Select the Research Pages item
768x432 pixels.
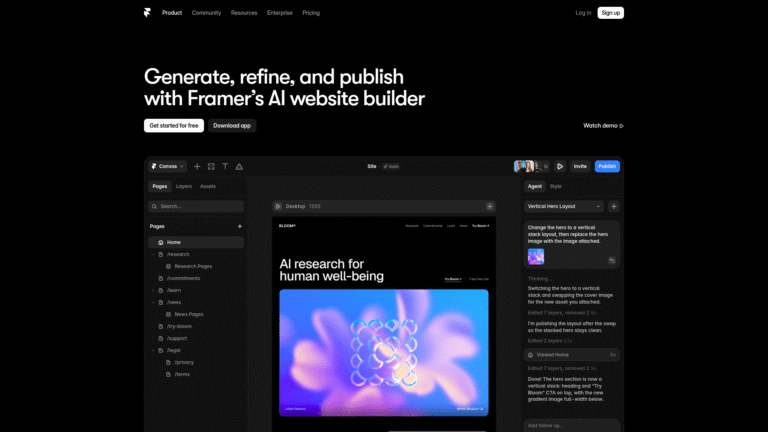pos(193,266)
